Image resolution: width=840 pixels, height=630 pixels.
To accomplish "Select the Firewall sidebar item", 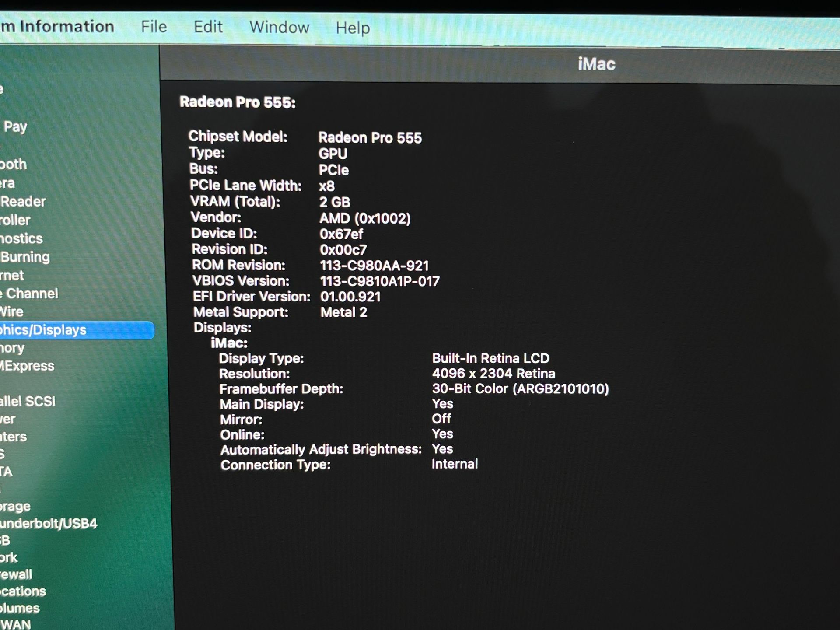I will (x=16, y=574).
